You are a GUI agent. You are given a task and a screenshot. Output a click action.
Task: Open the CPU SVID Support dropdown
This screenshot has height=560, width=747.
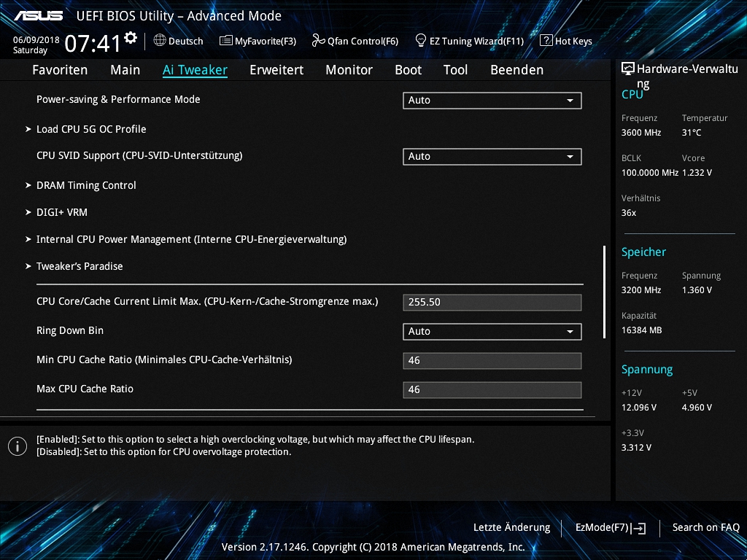pyautogui.click(x=492, y=157)
